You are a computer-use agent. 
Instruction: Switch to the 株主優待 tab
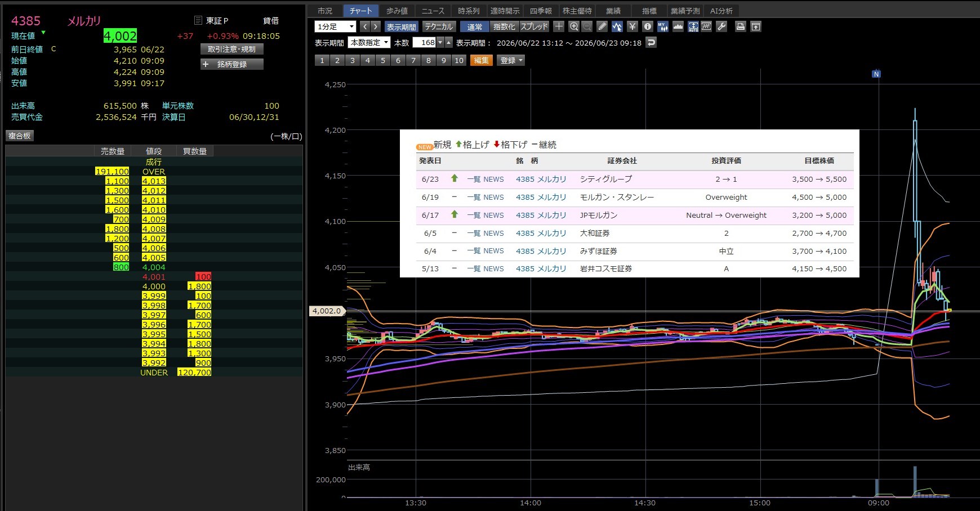577,11
